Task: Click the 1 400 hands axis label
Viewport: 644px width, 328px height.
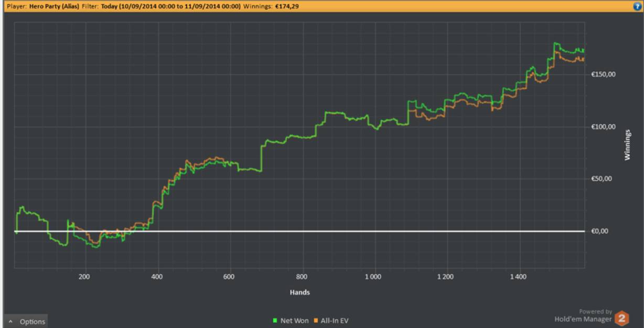Action: (518, 276)
